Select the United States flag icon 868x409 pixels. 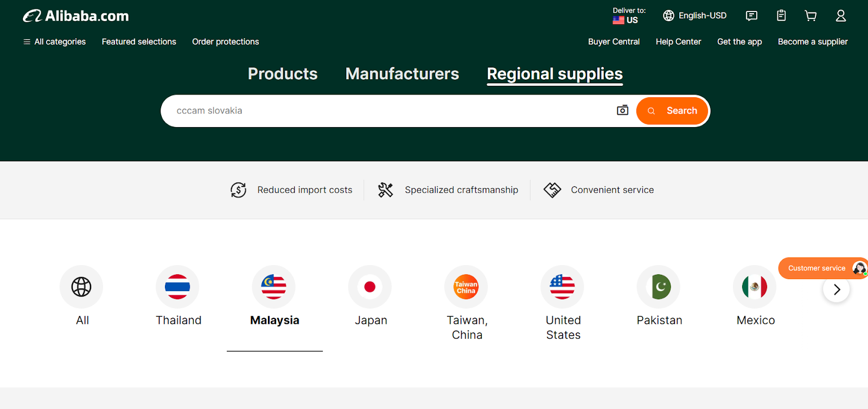[x=563, y=287]
